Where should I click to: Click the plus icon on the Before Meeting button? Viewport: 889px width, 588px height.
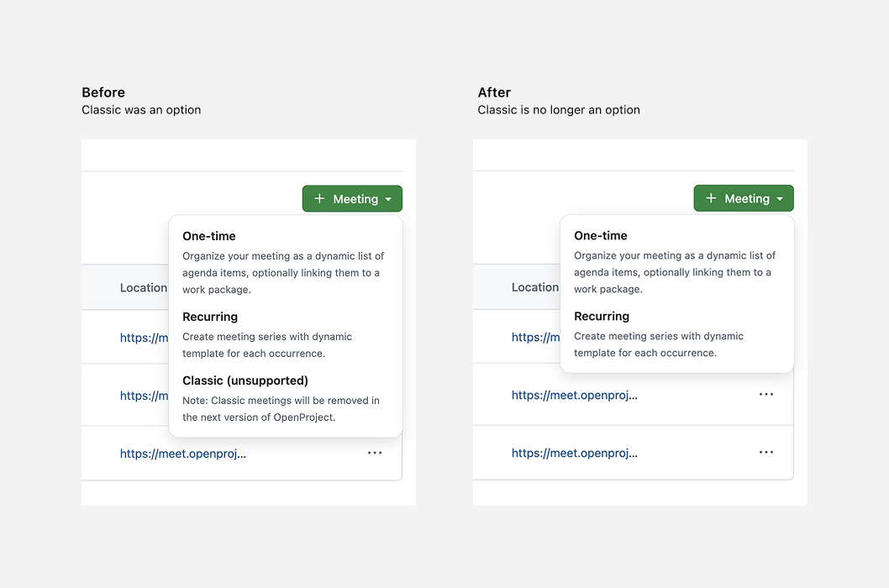pos(319,198)
